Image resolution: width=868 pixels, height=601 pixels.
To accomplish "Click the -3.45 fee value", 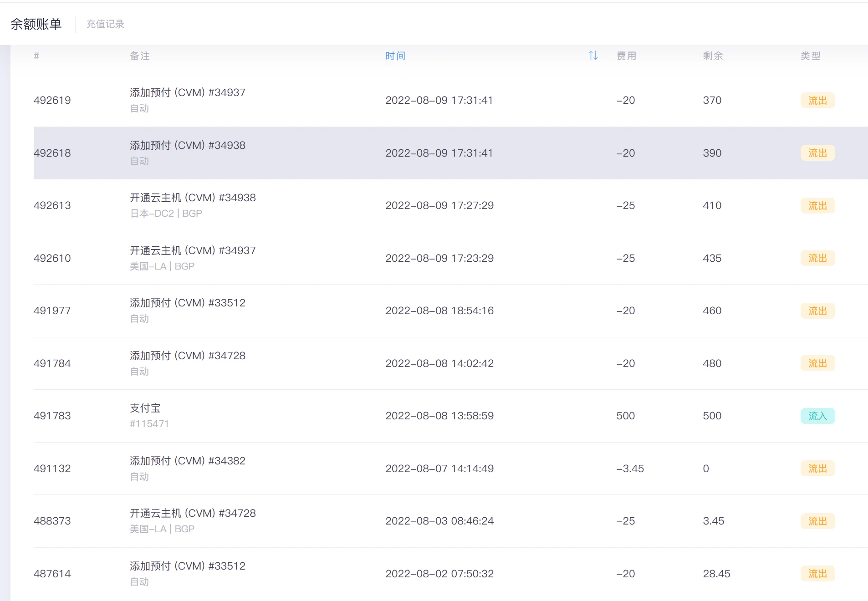I will pyautogui.click(x=630, y=469).
